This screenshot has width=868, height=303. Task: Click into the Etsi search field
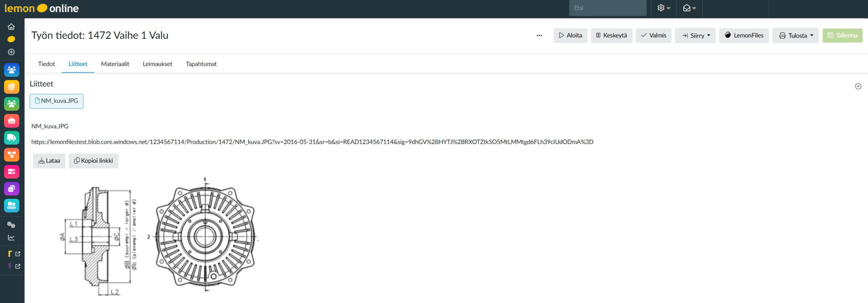[607, 8]
